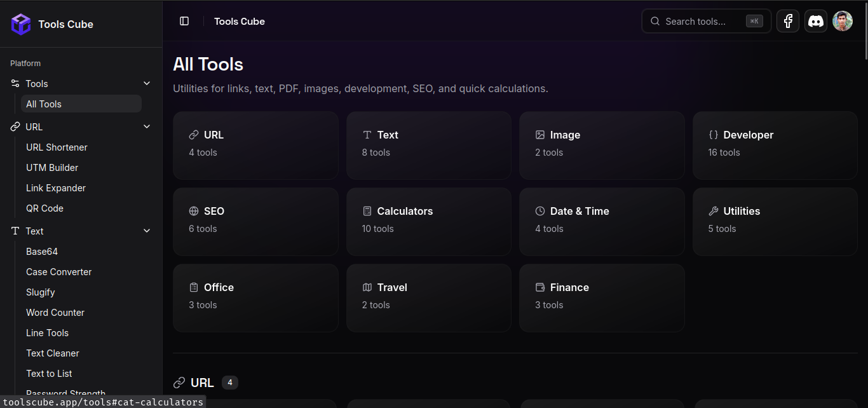Click the URL link icon in sidebar

click(15, 126)
